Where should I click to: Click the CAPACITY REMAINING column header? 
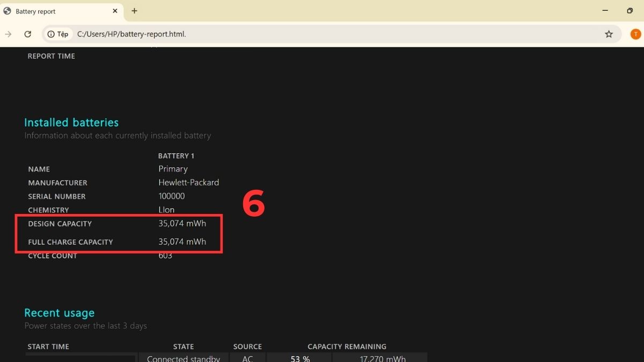(347, 346)
